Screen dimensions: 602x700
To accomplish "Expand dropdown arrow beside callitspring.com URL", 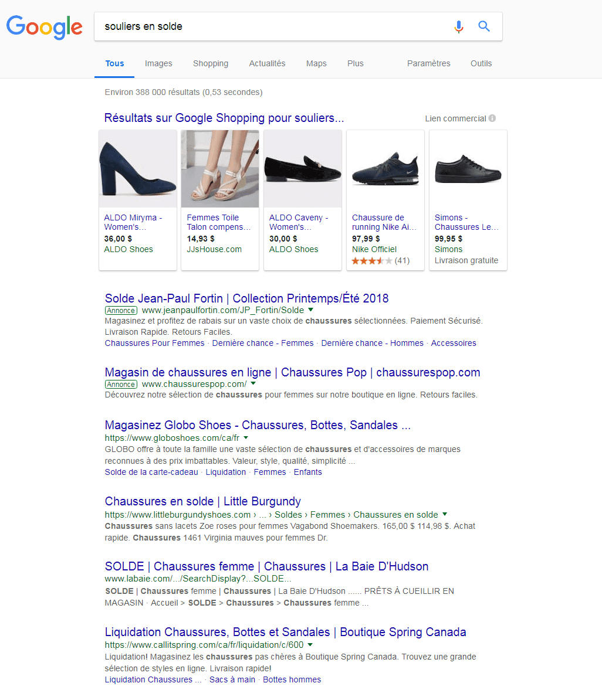I will (310, 644).
